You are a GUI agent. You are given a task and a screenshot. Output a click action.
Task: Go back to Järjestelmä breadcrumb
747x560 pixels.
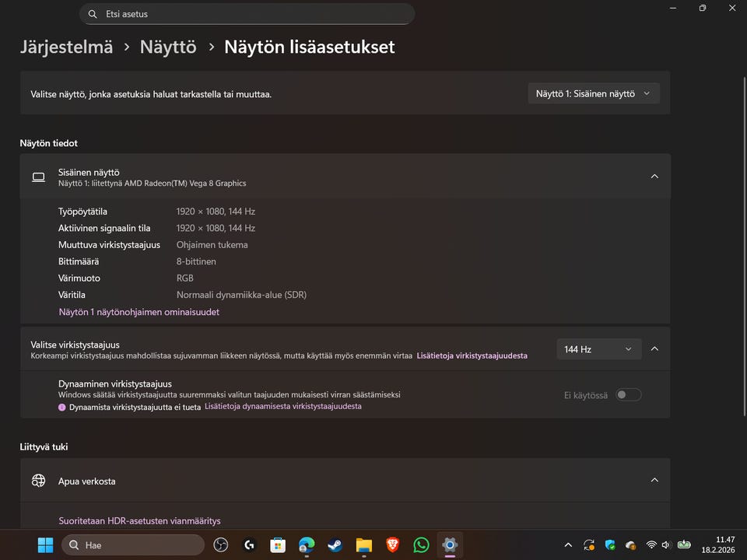66,47
